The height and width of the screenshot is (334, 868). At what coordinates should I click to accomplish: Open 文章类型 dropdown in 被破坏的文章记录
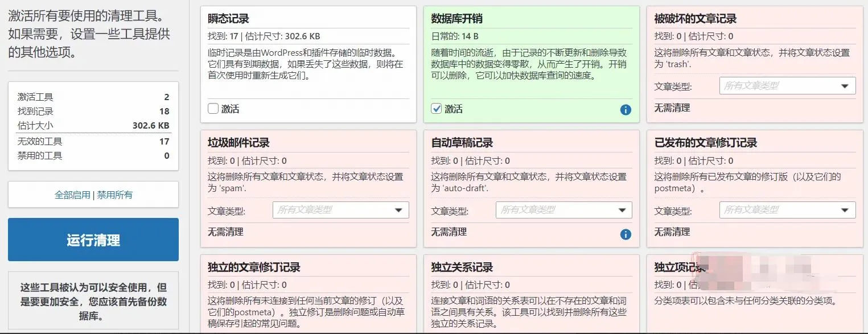click(x=787, y=86)
